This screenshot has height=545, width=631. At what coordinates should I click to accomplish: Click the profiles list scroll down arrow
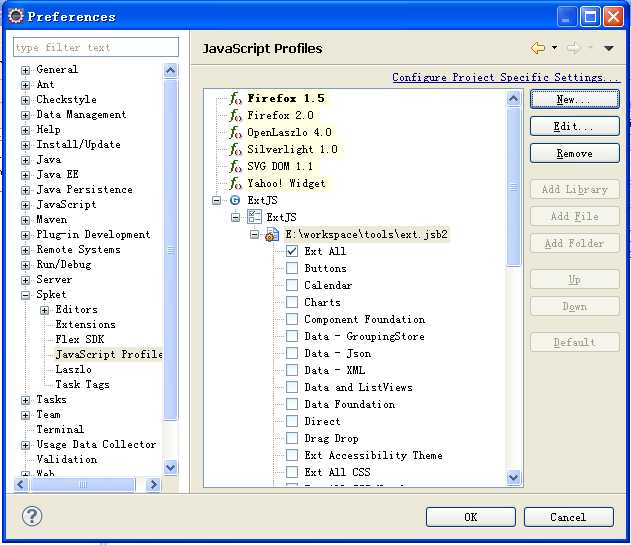(513, 477)
